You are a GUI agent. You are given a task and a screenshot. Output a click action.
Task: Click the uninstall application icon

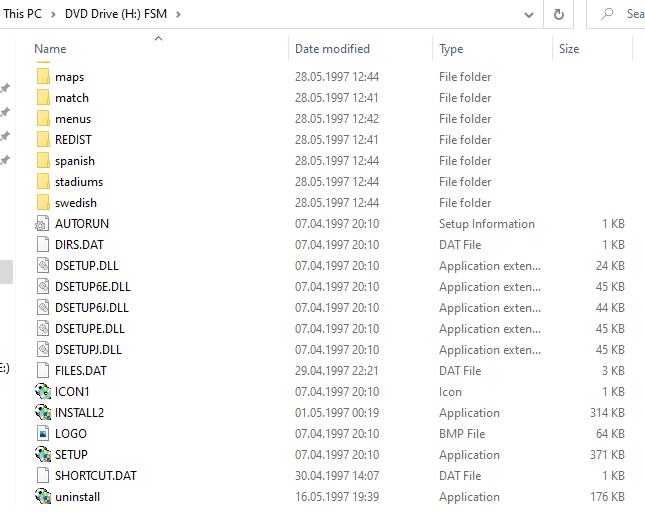tap(42, 497)
